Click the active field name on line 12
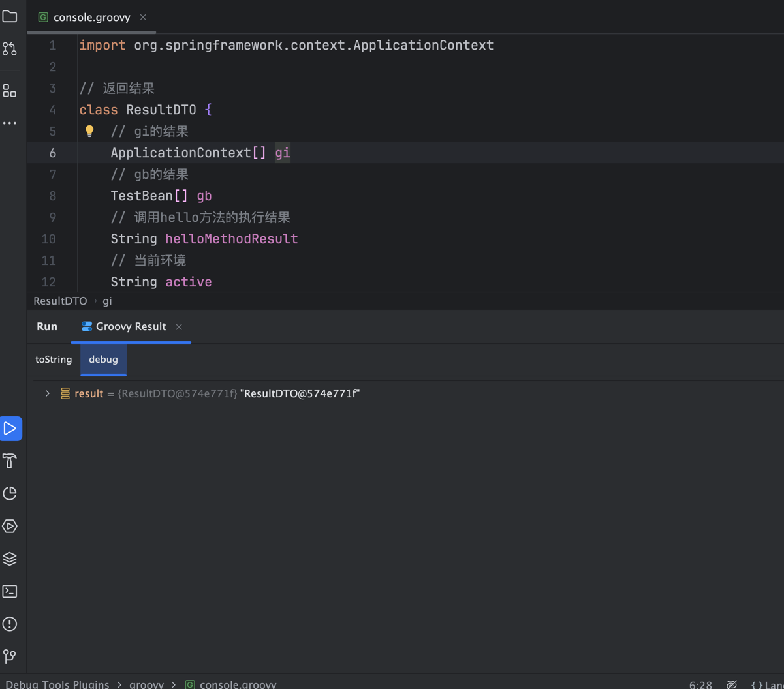 click(x=189, y=282)
